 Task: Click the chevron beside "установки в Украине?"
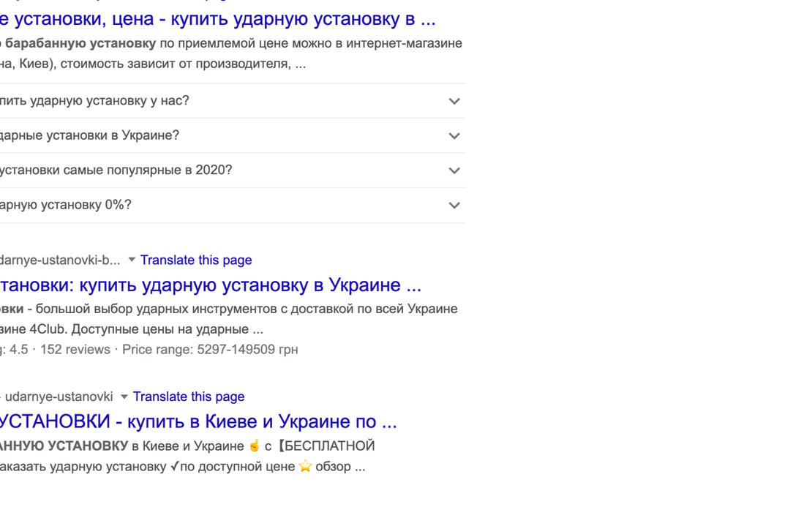pos(454,136)
